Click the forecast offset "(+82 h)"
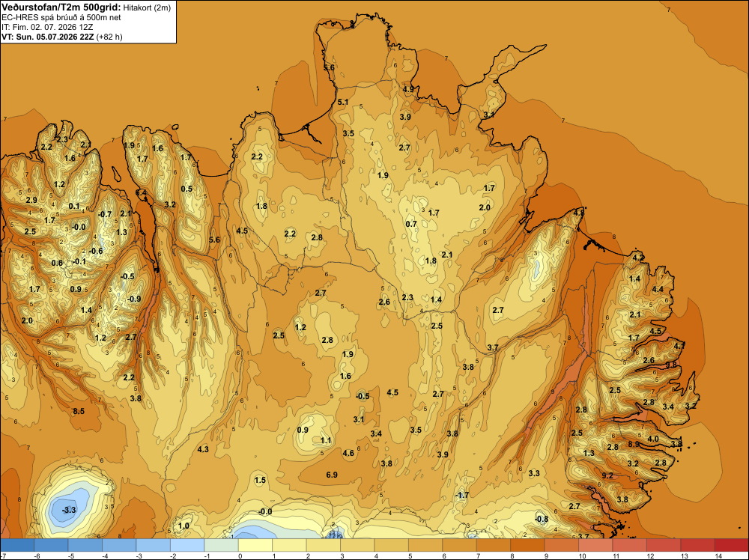The width and height of the screenshot is (749, 560). [109, 37]
